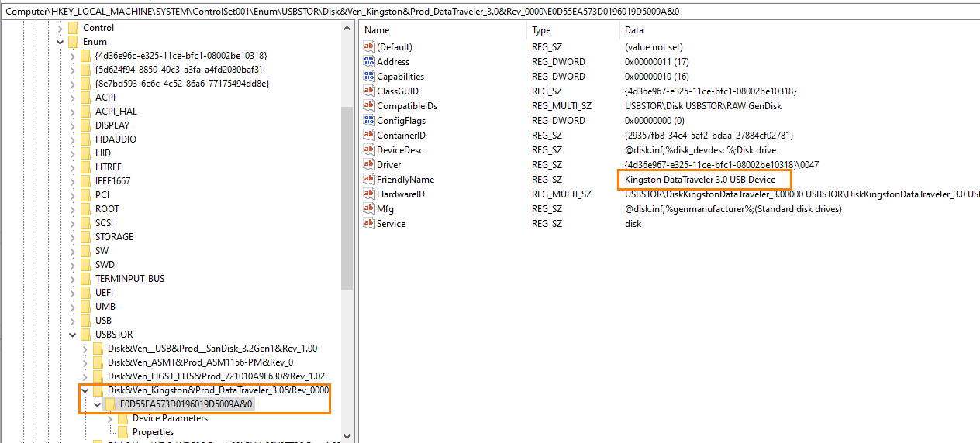Click the icon beside CompatibleIDs value
Viewport: 980px width, 443px height.
(369, 106)
